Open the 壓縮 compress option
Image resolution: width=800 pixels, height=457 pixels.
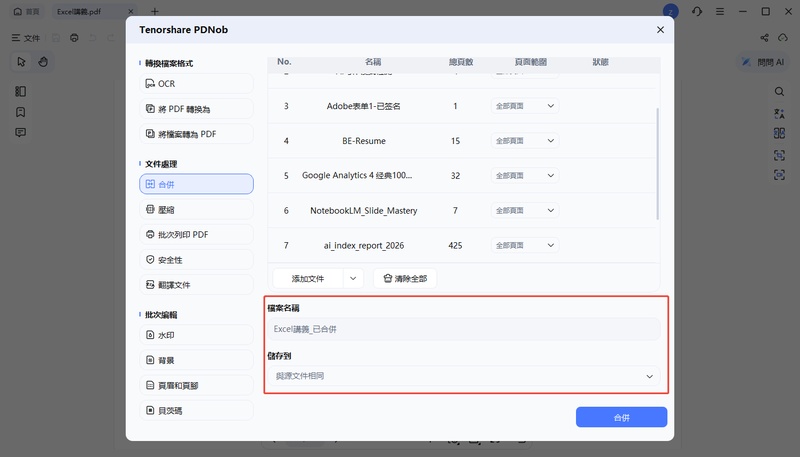[x=196, y=209]
